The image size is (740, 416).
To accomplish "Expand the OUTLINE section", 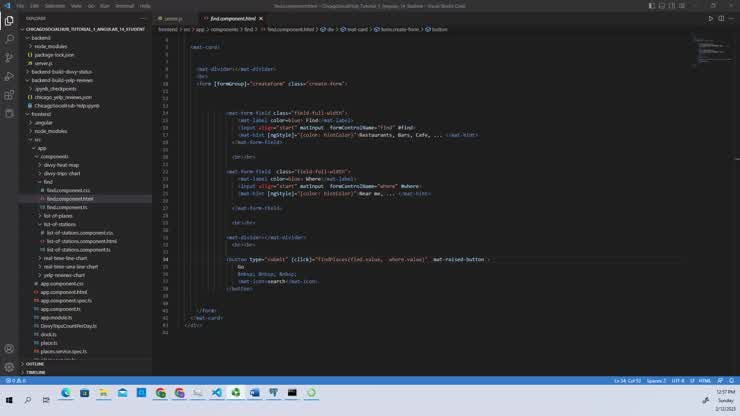I will click(35, 364).
